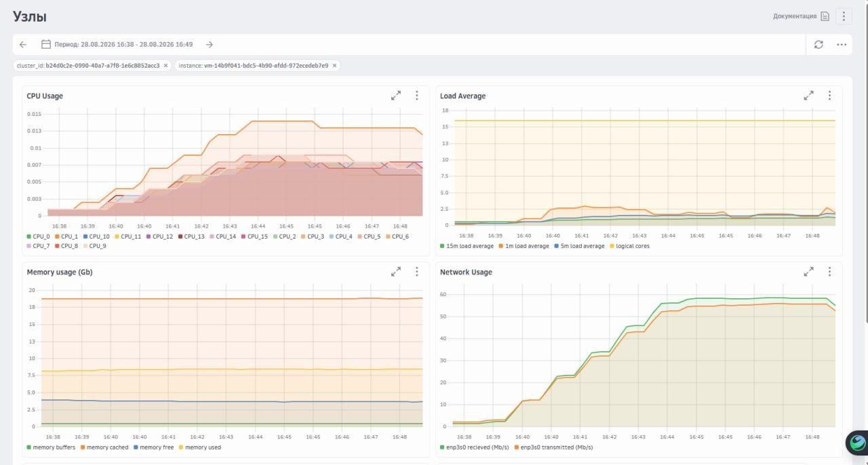Refresh the dashboard data
The image size is (868, 465).
(818, 45)
